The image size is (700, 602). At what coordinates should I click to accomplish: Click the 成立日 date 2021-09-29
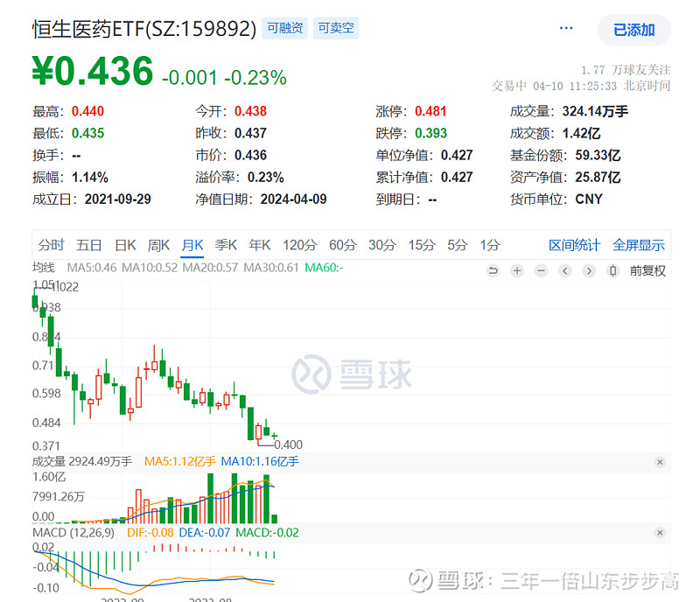118,199
